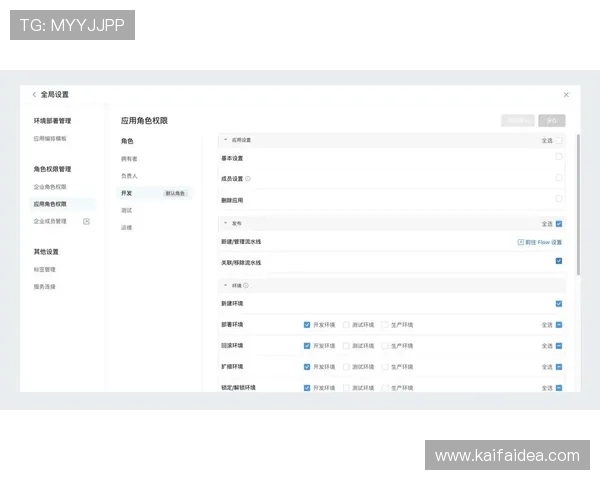Enable the 删除应用 permission checkbox
The height and width of the screenshot is (480, 600).
pyautogui.click(x=559, y=199)
